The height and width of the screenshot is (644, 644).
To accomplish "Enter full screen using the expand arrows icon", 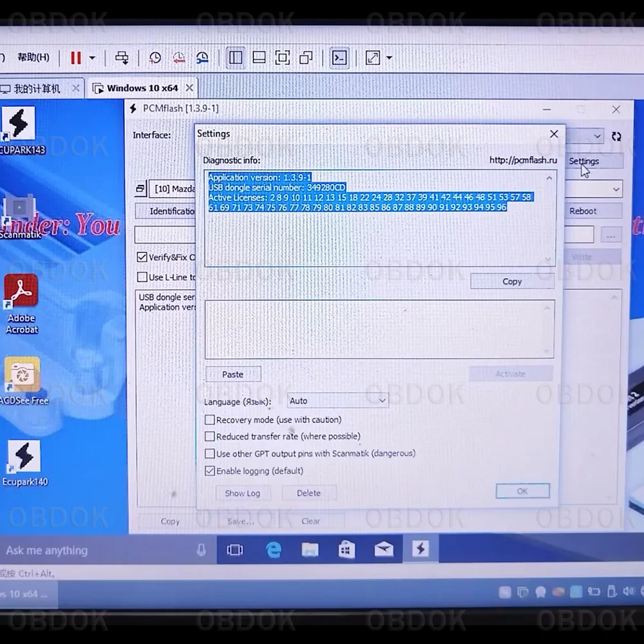I will [x=372, y=57].
